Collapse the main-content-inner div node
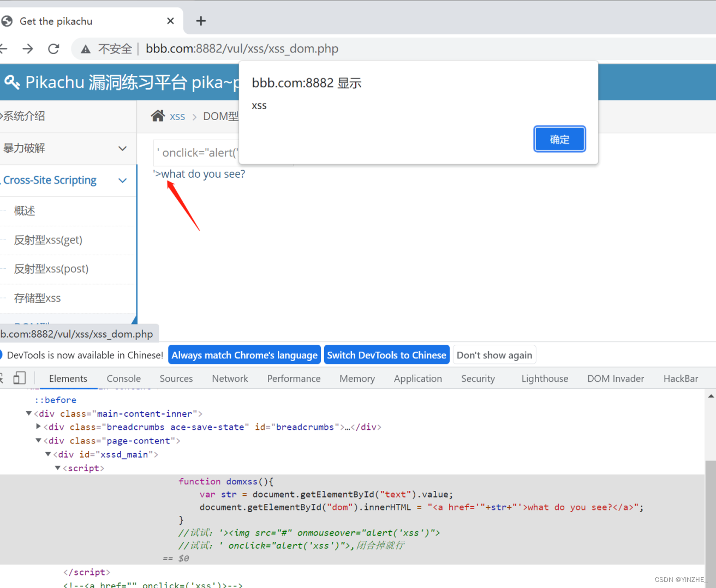This screenshot has height=588, width=716. 29,413
